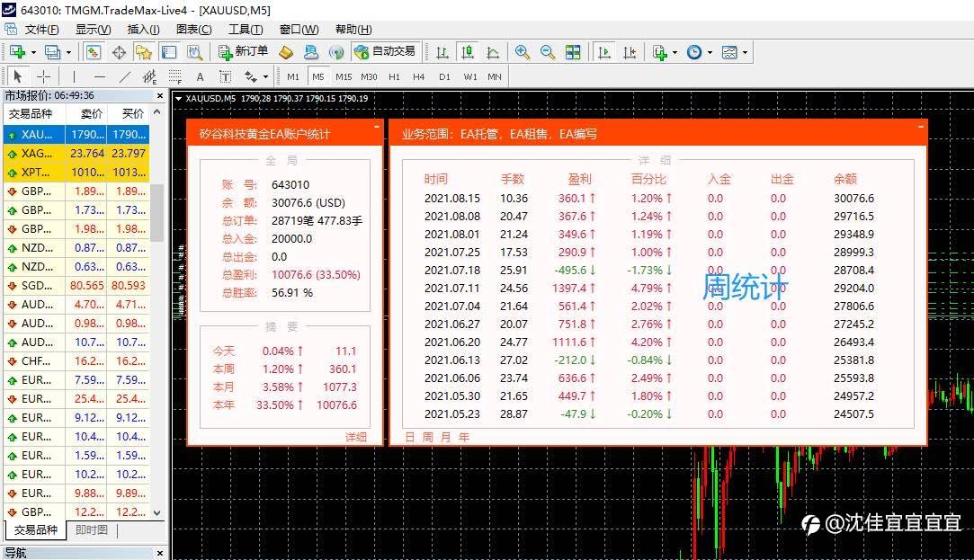Switch to the 即时图 tab

point(92,529)
